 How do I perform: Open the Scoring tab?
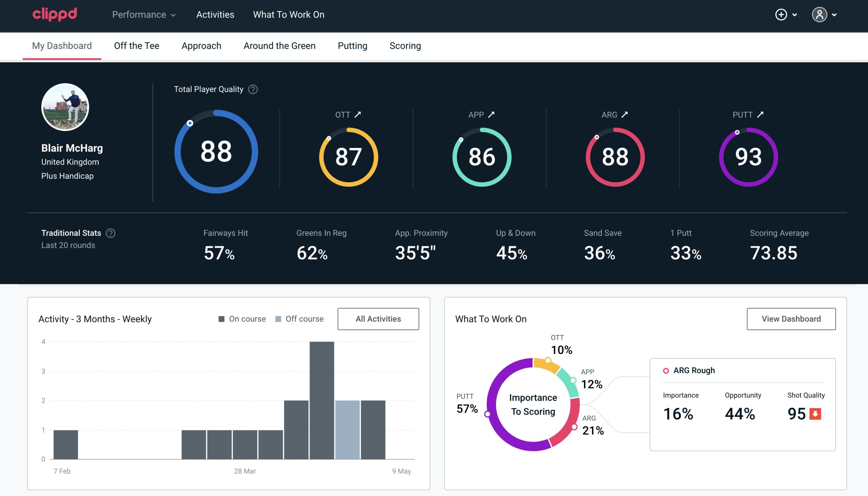(x=405, y=45)
